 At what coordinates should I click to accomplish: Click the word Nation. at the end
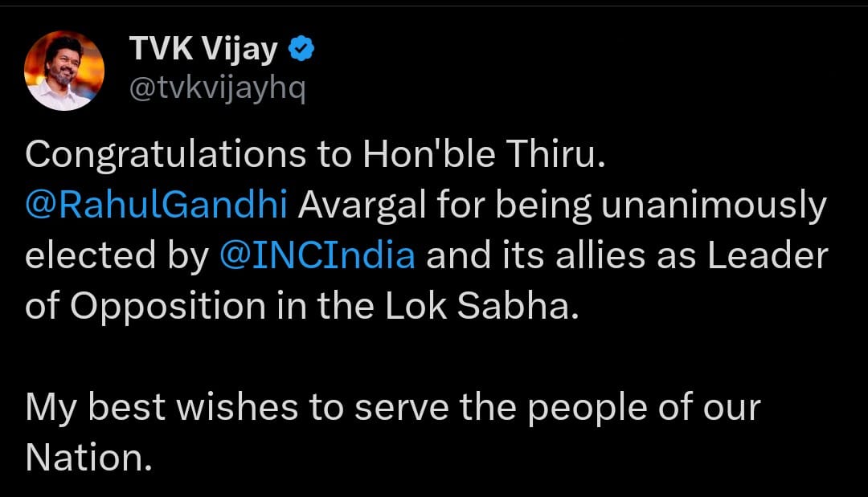[x=88, y=458]
